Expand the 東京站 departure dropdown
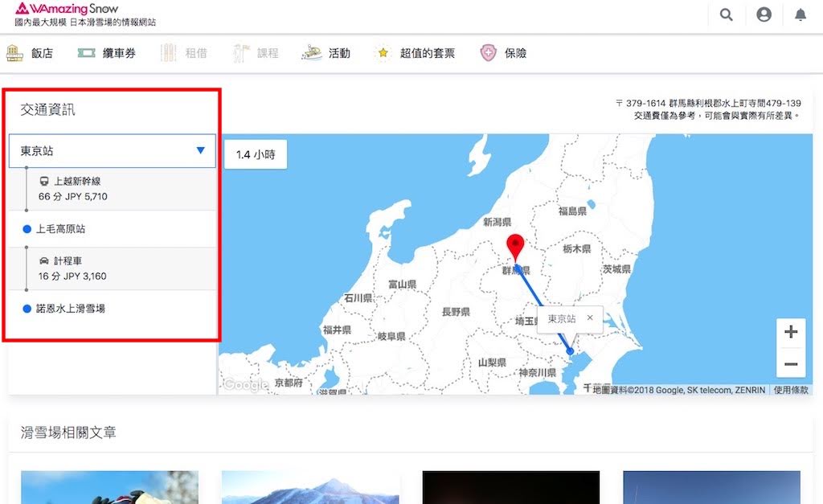The height and width of the screenshot is (504, 823). (113, 150)
